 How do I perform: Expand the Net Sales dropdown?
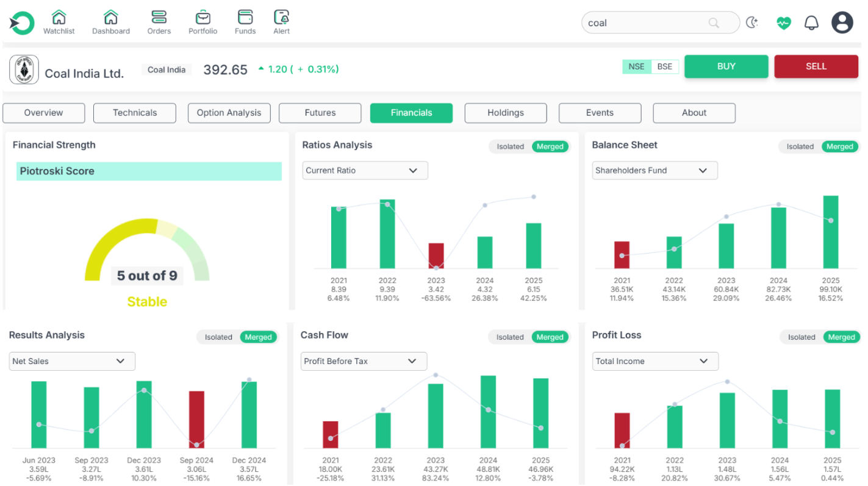(x=72, y=361)
